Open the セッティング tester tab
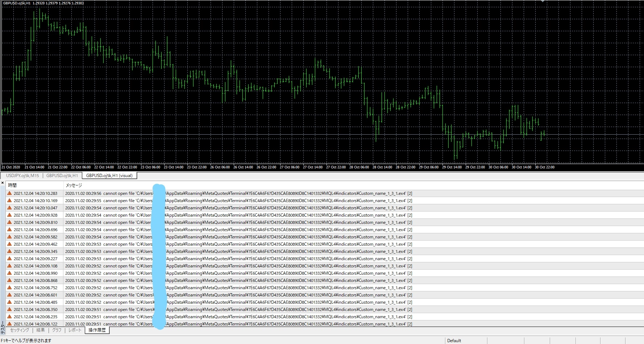This screenshot has width=644, height=344. 20,330
